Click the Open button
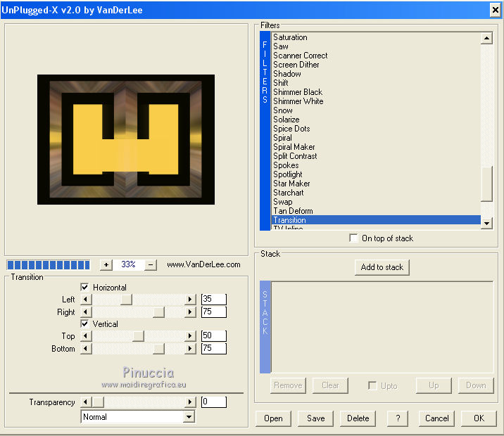Screen dimensions: 504x436 (x=273, y=418)
